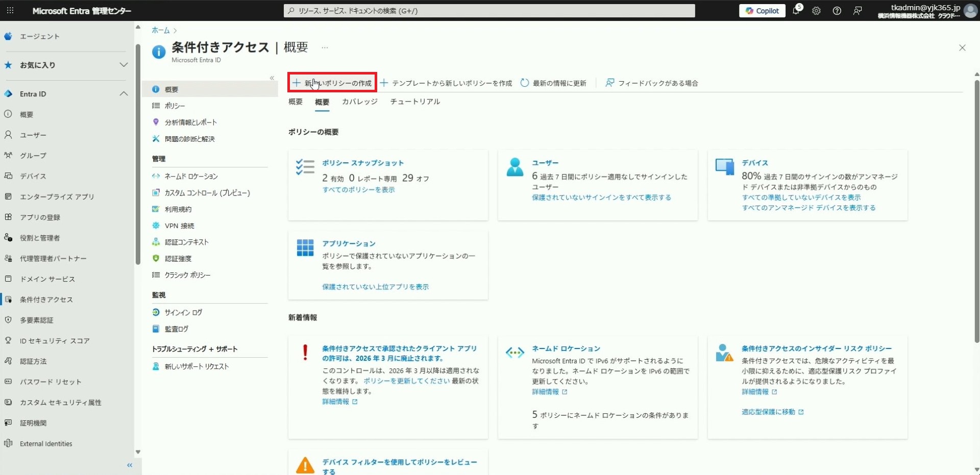
Task: Open the app launcher waffle icon
Action: [x=10, y=10]
